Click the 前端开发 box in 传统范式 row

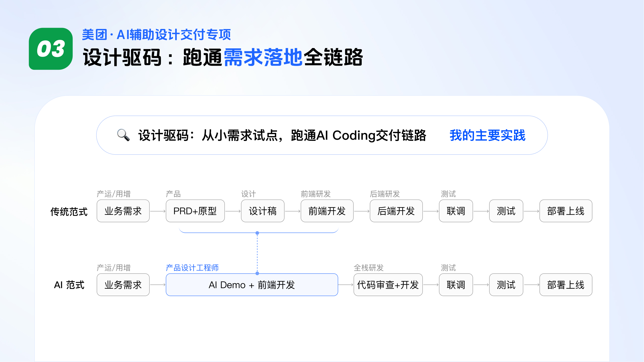click(x=327, y=211)
